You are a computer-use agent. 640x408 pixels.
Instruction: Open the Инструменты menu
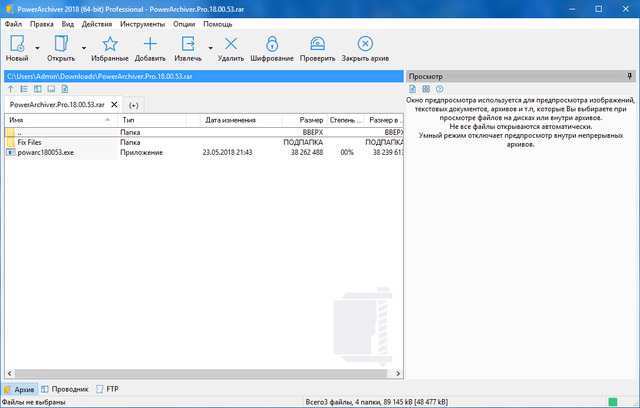coord(142,23)
